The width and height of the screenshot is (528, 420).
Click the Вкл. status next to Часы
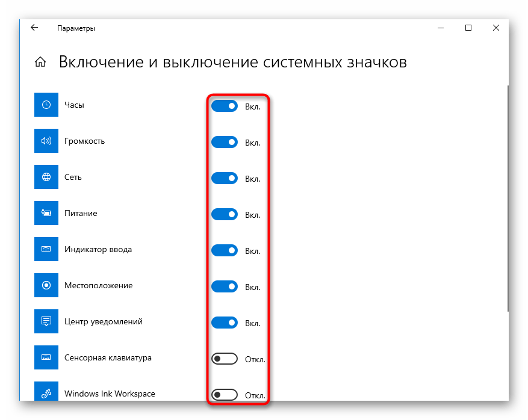coord(252,107)
